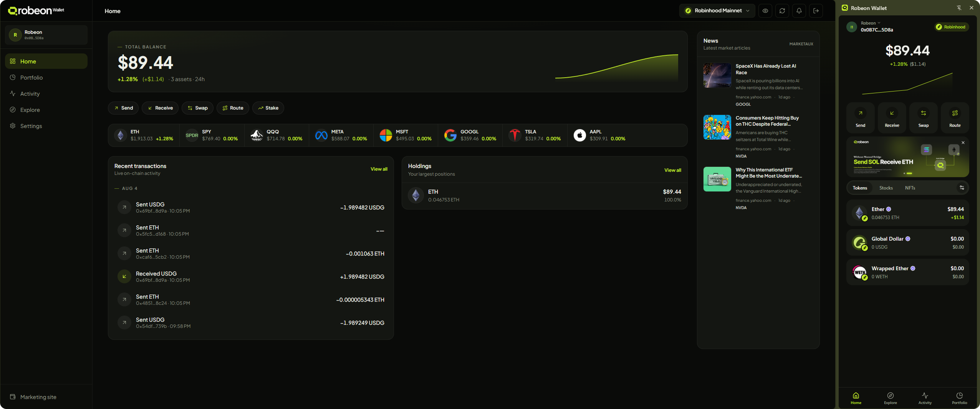Select the ETH ticker in price strip
This screenshot has height=409, width=980.
[x=144, y=135]
